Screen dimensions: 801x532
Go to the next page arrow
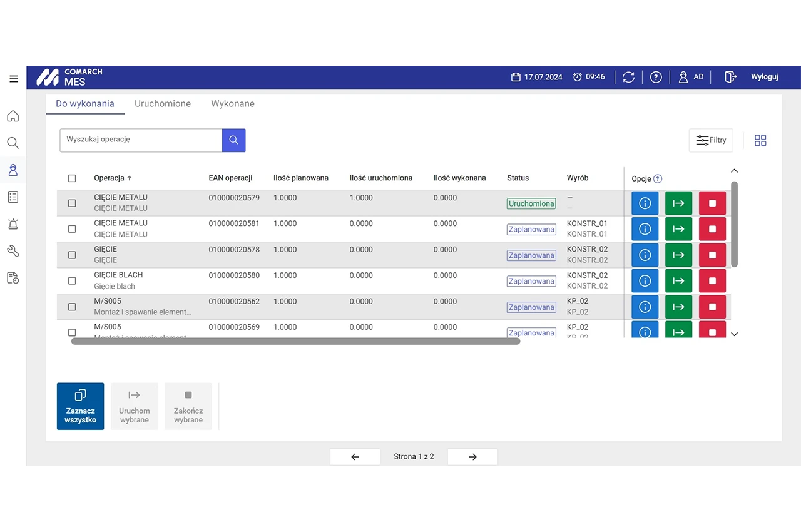[x=472, y=457]
